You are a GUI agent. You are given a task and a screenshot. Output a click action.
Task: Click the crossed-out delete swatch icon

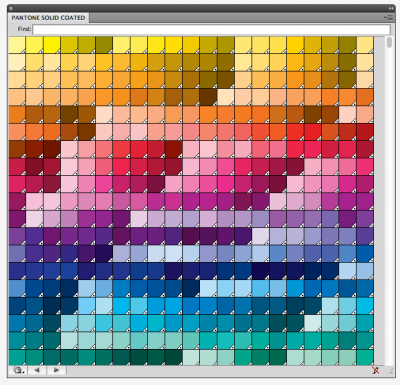pyautogui.click(x=375, y=370)
